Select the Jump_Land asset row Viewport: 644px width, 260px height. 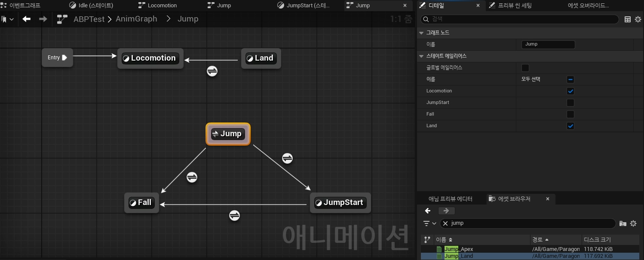click(530, 256)
